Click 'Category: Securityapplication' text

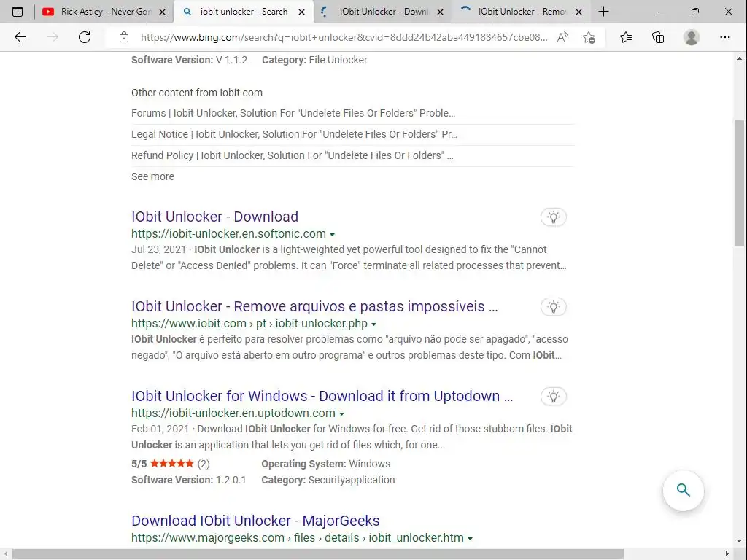click(328, 480)
